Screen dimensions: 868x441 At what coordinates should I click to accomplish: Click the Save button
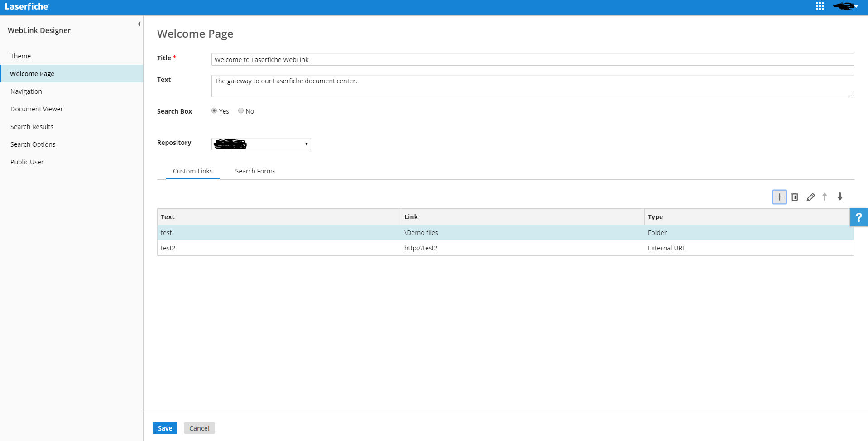click(x=165, y=428)
